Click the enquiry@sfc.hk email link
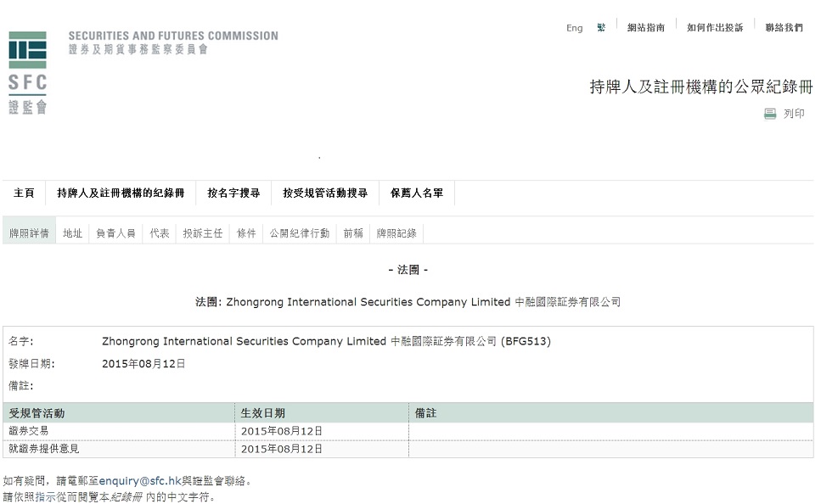Image resolution: width=821 pixels, height=504 pixels. coord(140,481)
